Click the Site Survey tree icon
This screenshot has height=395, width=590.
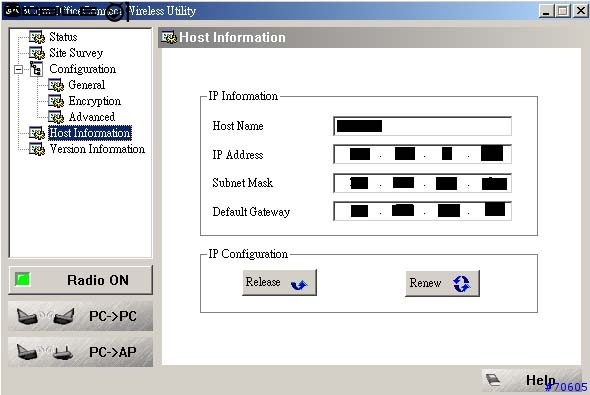point(37,53)
